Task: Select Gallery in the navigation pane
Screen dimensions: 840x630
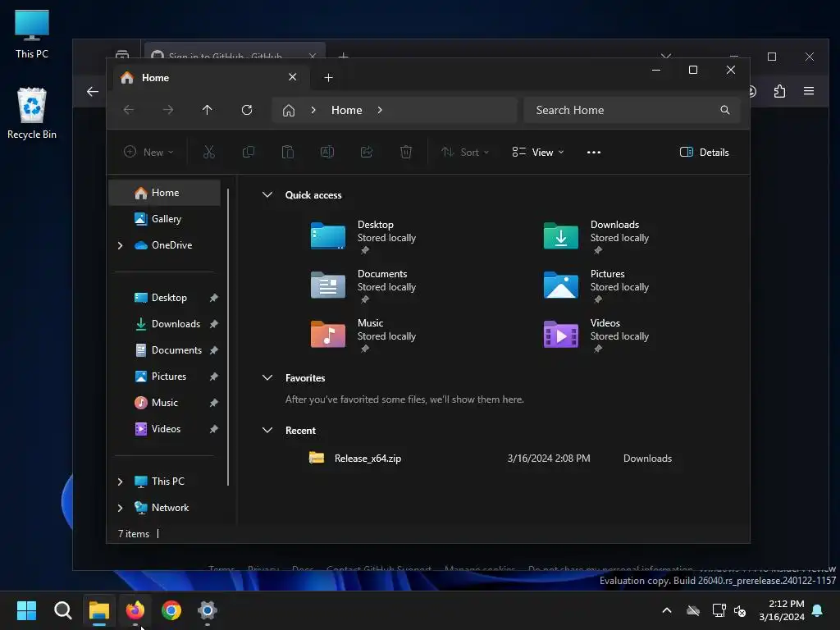Action: click(164, 219)
